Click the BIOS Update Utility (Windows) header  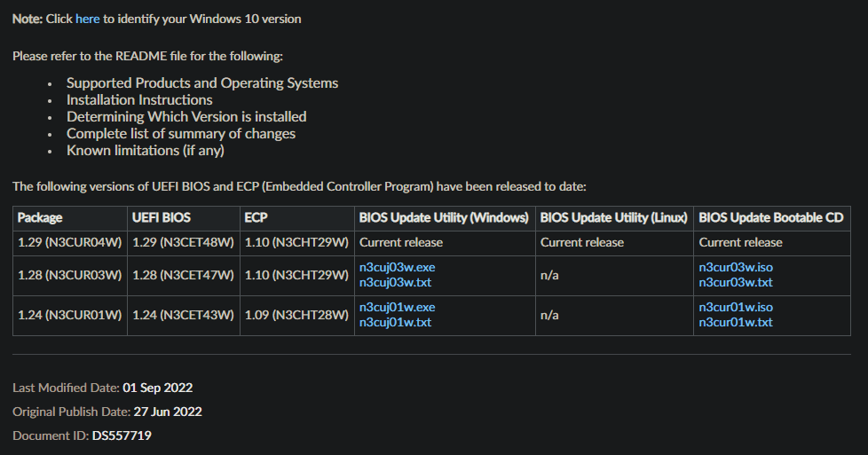pos(444,217)
